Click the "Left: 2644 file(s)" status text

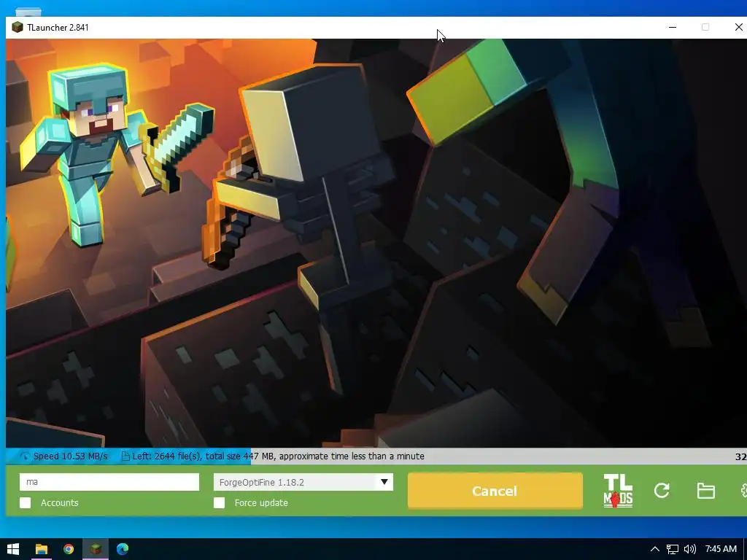(x=169, y=456)
